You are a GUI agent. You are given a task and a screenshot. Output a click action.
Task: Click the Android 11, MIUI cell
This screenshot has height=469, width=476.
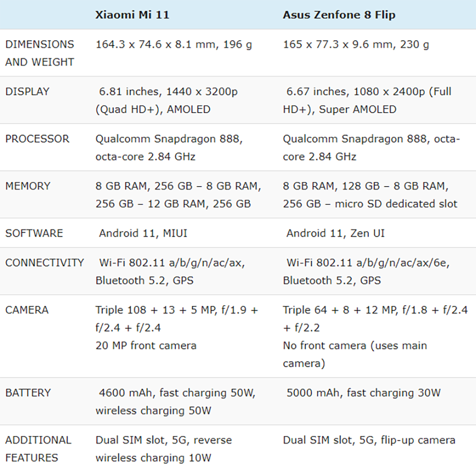pyautogui.click(x=143, y=233)
